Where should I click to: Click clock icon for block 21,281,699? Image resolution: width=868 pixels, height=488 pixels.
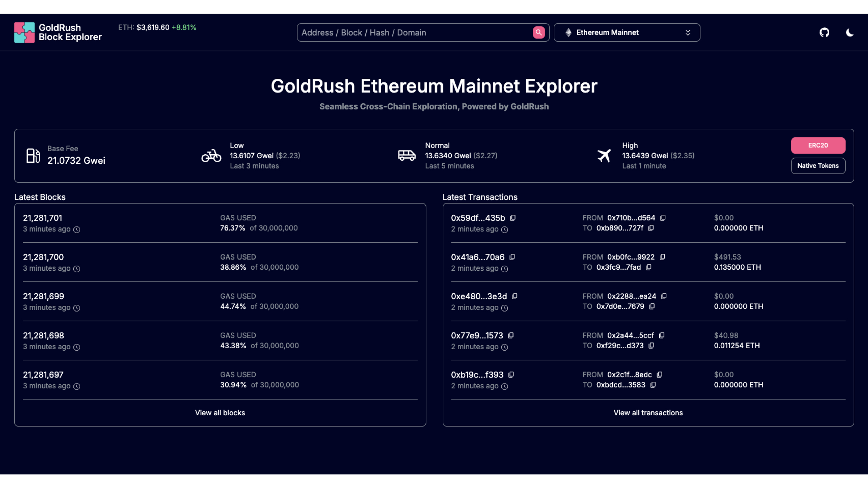tap(77, 308)
